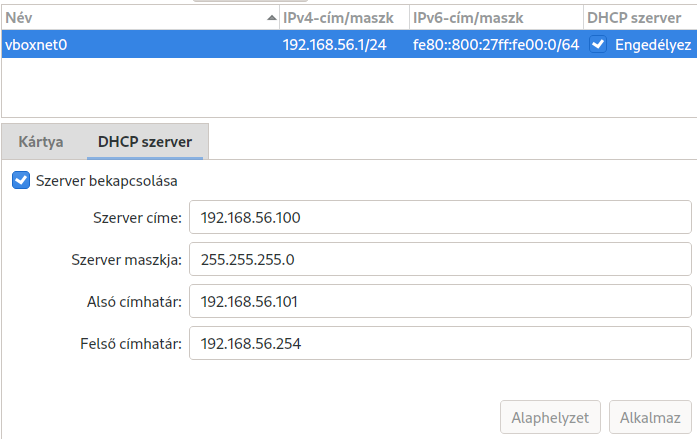Select the DHCP szerver tab
The width and height of the screenshot is (697, 439).
click(x=145, y=142)
